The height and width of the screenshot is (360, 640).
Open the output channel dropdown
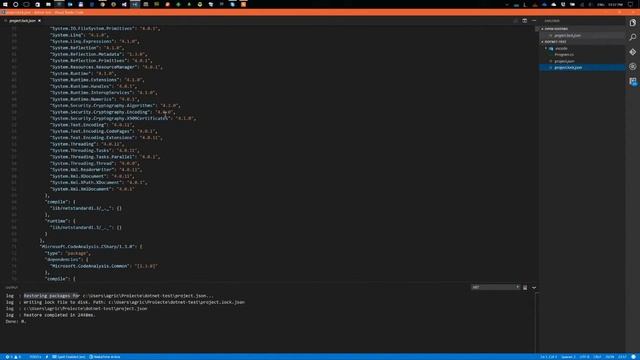click(x=496, y=287)
